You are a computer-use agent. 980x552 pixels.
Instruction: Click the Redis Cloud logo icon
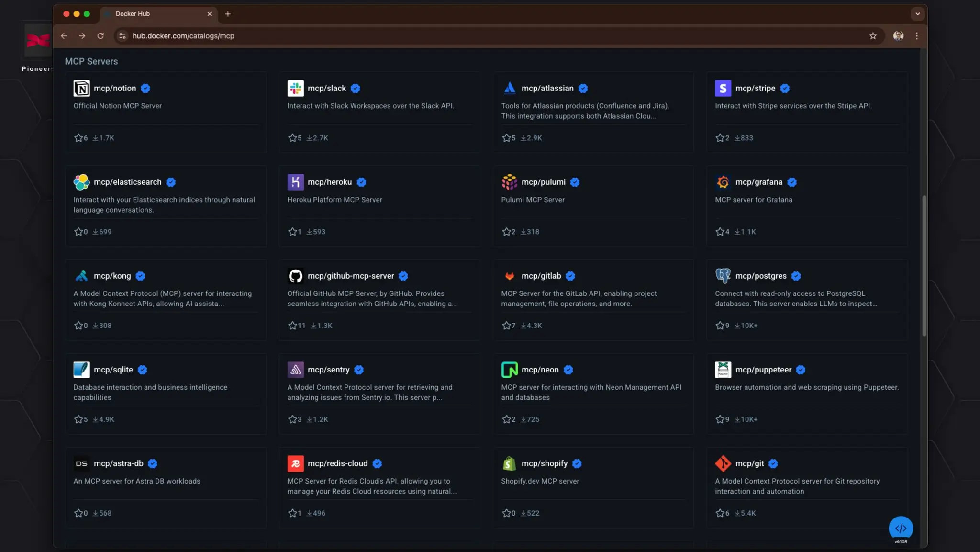tap(295, 463)
